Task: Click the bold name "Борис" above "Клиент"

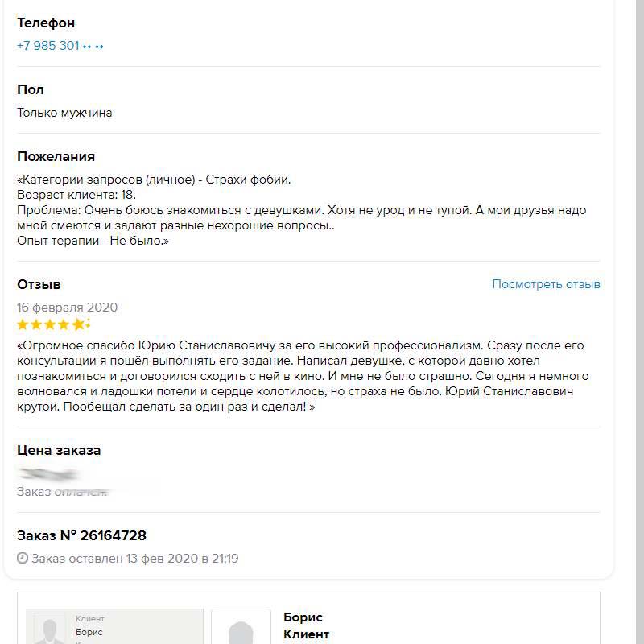Action: 303,617
